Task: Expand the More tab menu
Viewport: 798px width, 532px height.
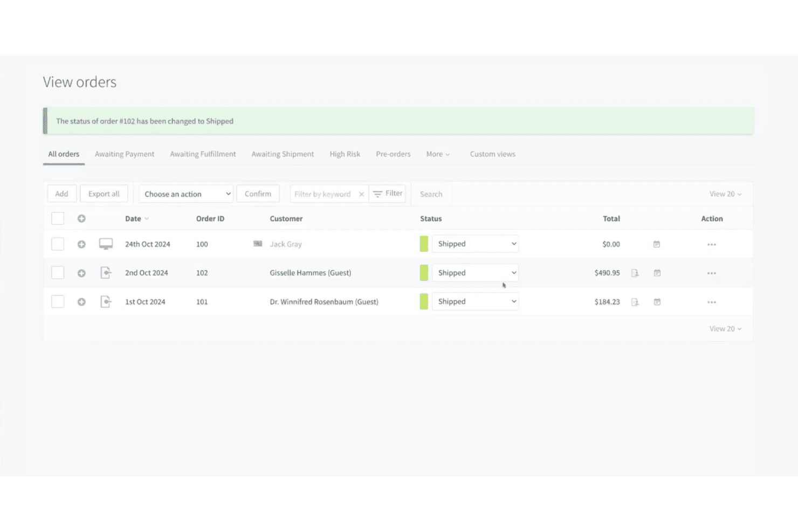Action: [438, 154]
